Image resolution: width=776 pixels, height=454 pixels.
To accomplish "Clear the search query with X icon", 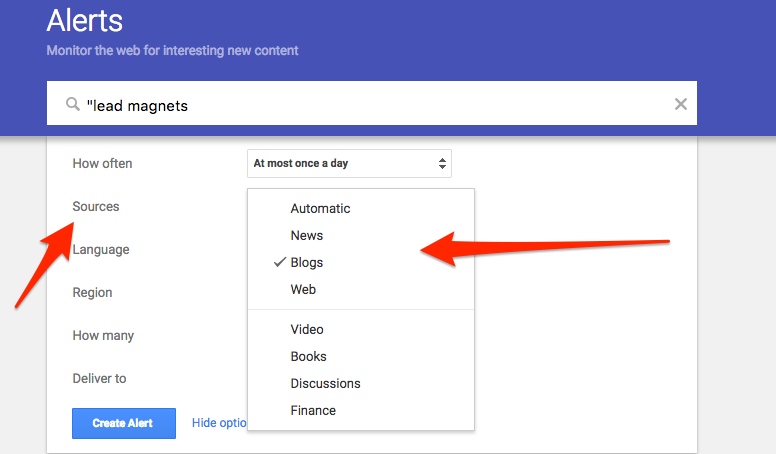I will (680, 104).
